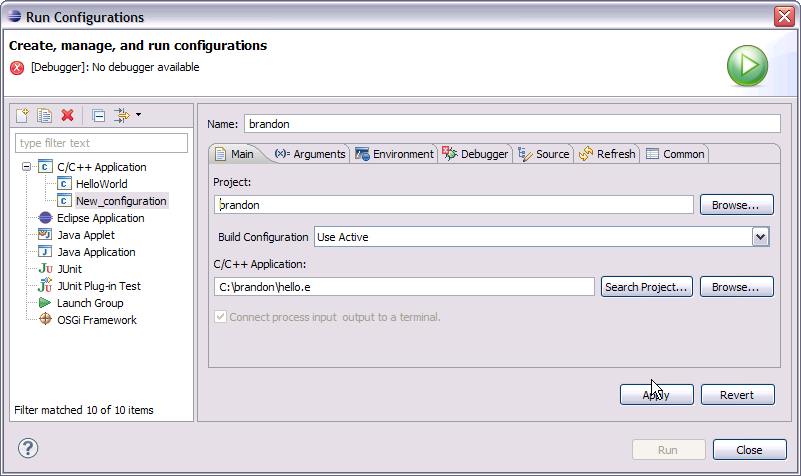The width and height of the screenshot is (801, 476).
Task: Click the type filter text box
Action: coord(102,143)
